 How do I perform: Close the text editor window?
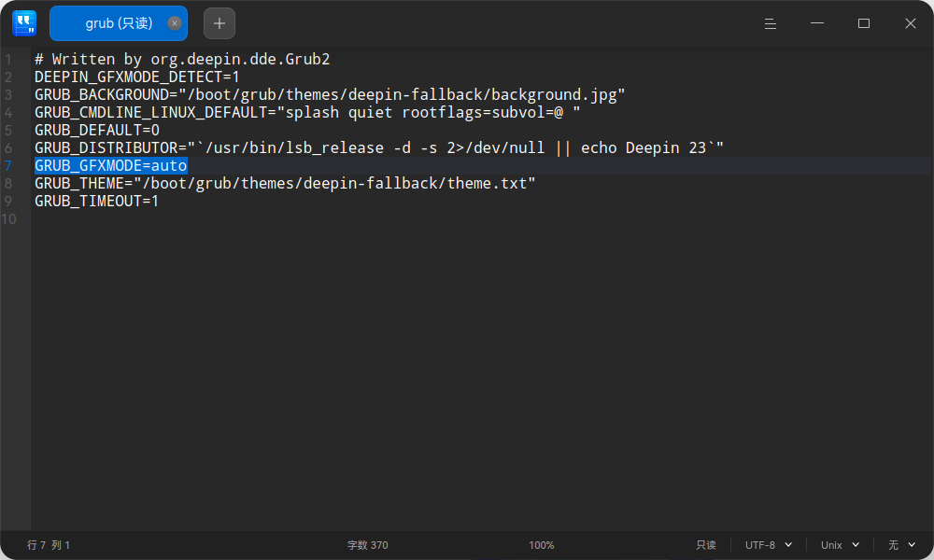click(910, 23)
